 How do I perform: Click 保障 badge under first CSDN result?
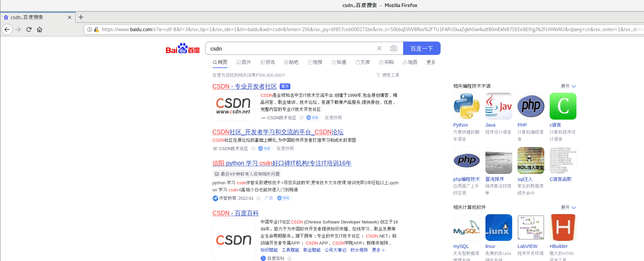pyautogui.click(x=313, y=118)
